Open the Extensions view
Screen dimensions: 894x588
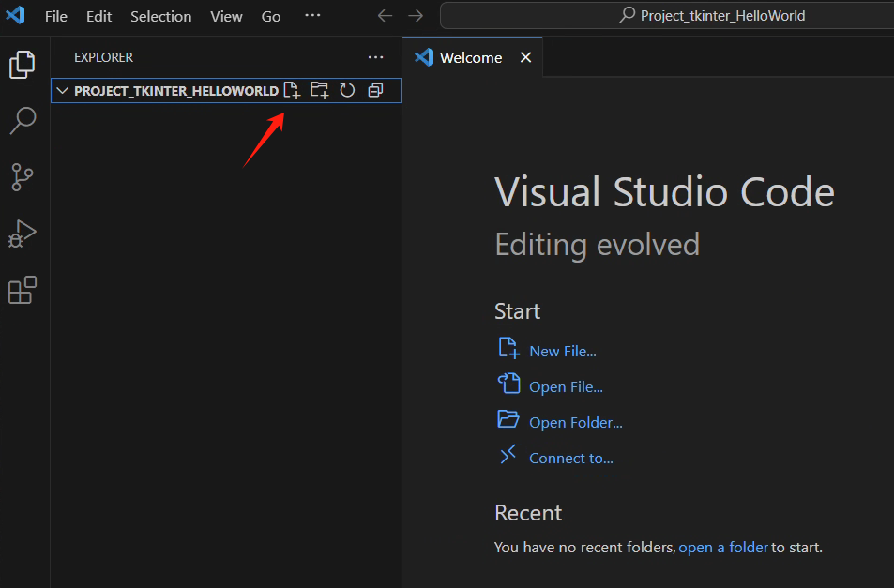(x=22, y=291)
